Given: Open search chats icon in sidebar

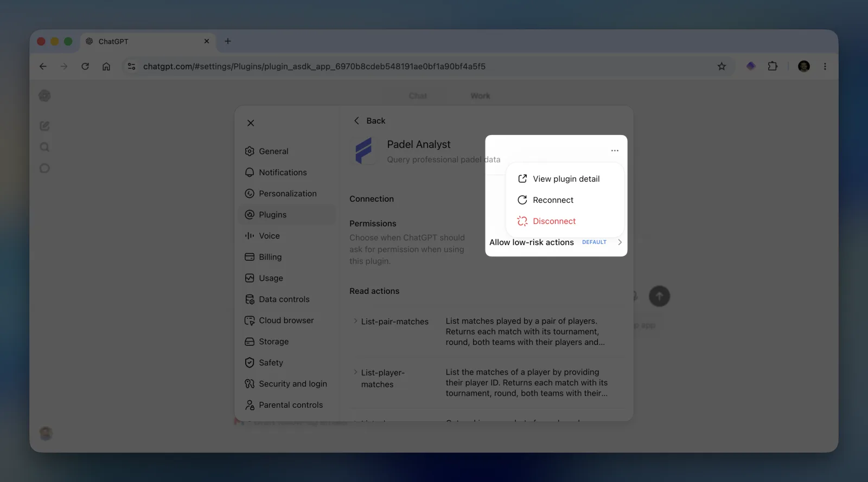Looking at the screenshot, I should point(45,147).
